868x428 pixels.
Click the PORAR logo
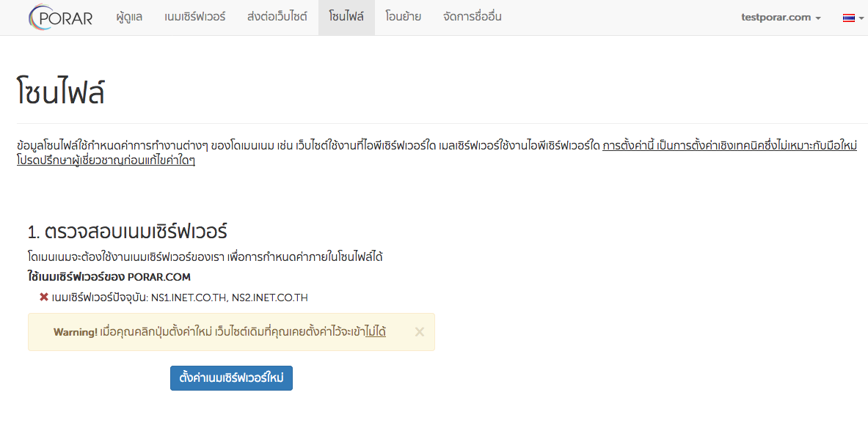coord(61,18)
